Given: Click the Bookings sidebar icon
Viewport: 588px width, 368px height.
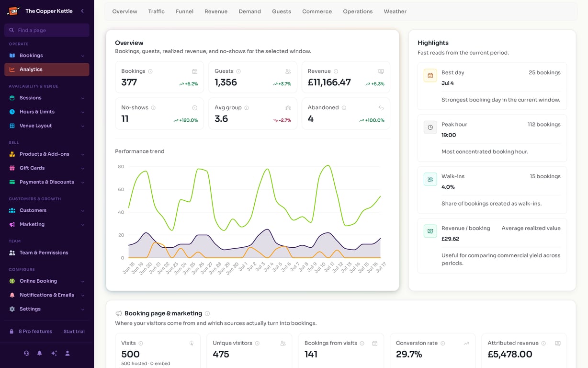Looking at the screenshot, I should [x=12, y=56].
